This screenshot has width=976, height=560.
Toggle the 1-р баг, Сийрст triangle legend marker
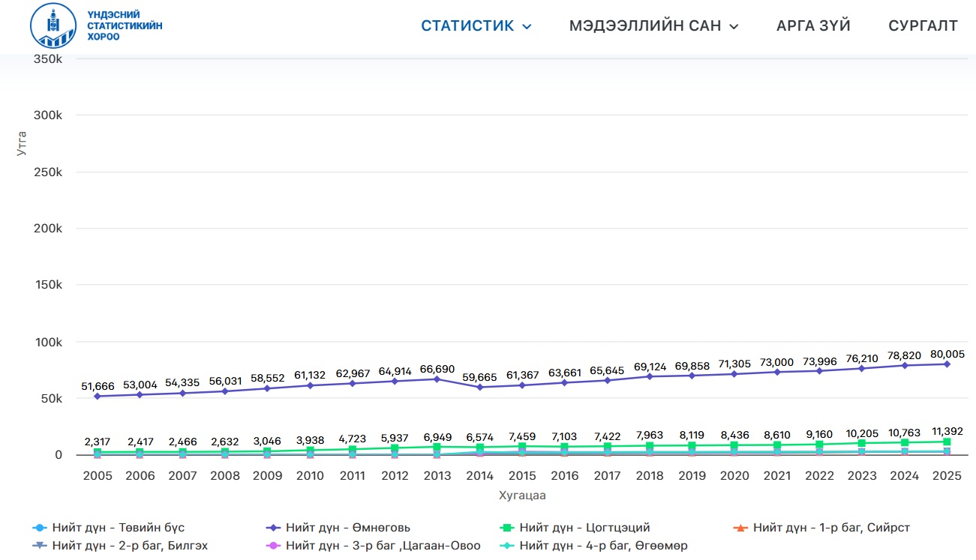[x=741, y=528]
